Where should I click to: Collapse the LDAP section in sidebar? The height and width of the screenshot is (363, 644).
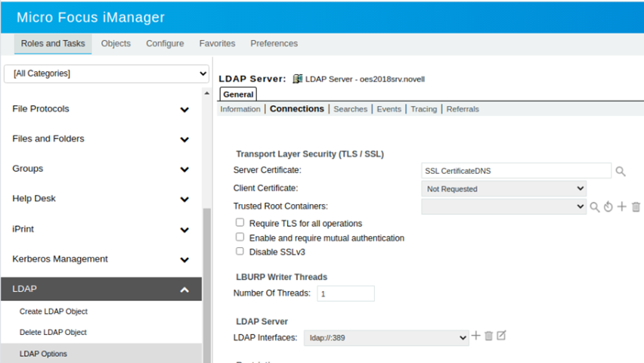point(184,290)
